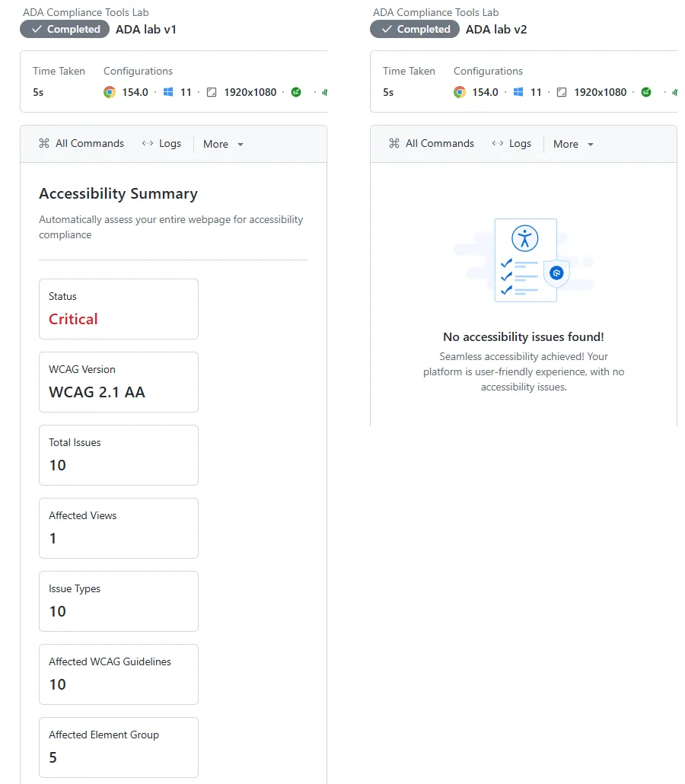Open Logs tab in ADA lab v2
Image resolution: width=685 pixels, height=784 pixels.
[511, 144]
